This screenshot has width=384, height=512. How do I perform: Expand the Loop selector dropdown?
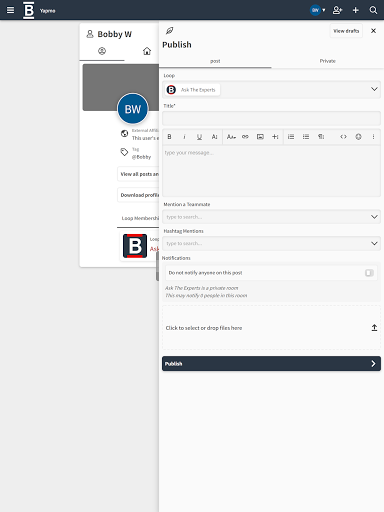coord(374,89)
